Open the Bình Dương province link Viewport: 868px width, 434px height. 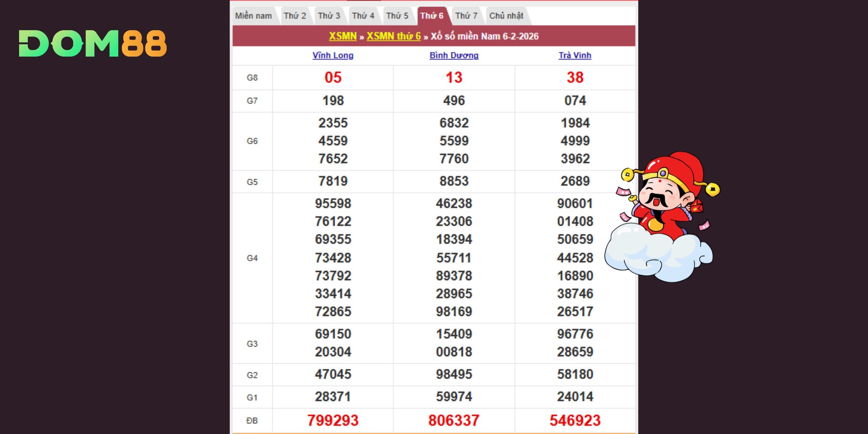pos(454,55)
